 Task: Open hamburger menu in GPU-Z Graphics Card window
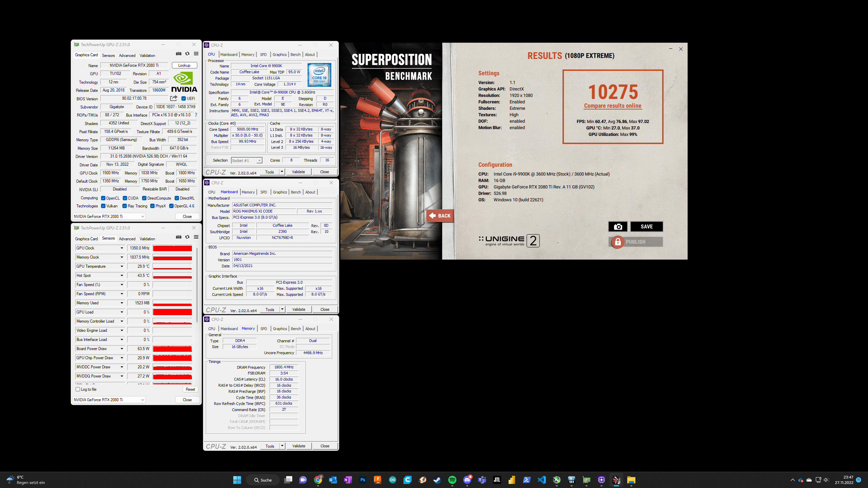196,54
